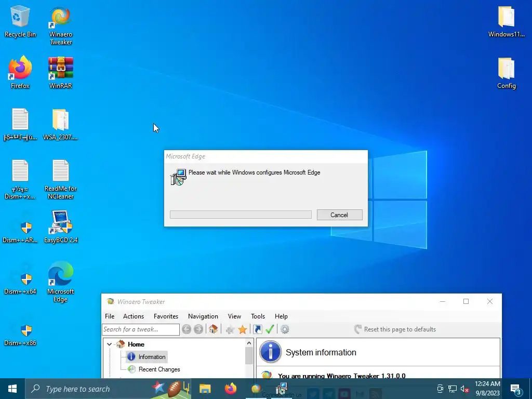This screenshot has height=399, width=532.
Task: Open the Tools menu in Winaero Tweaker
Action: 258,316
